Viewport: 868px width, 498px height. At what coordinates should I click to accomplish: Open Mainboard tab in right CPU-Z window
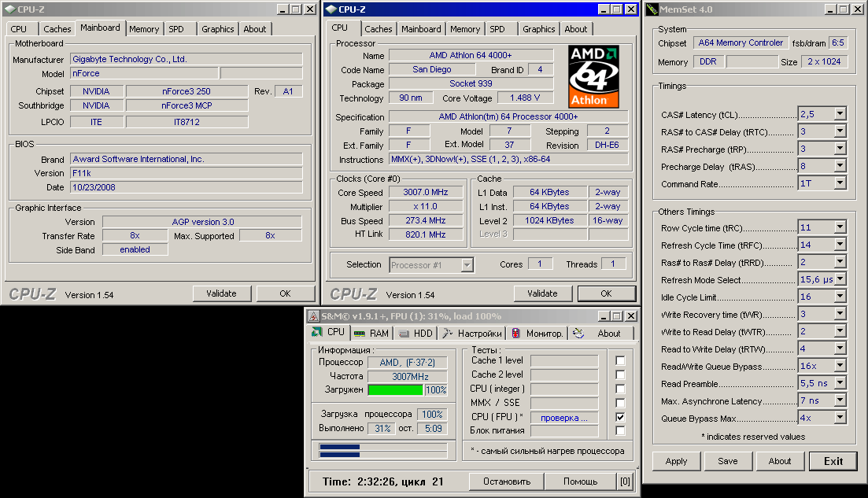pyautogui.click(x=421, y=29)
